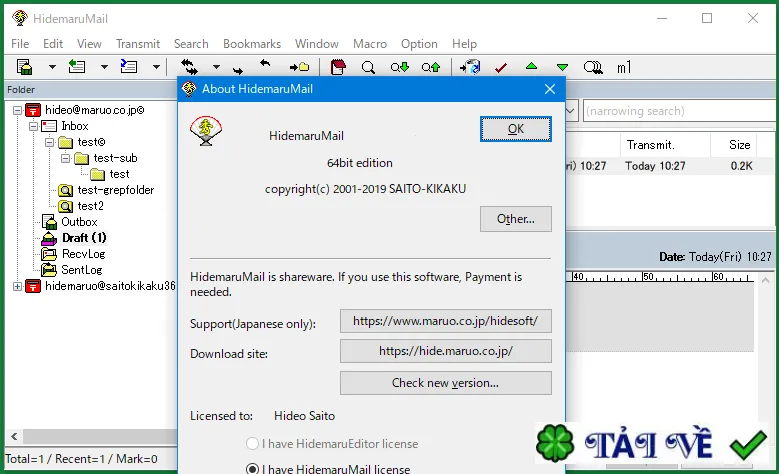
Task: Click the 'Check new version...' button
Action: pyautogui.click(x=446, y=383)
